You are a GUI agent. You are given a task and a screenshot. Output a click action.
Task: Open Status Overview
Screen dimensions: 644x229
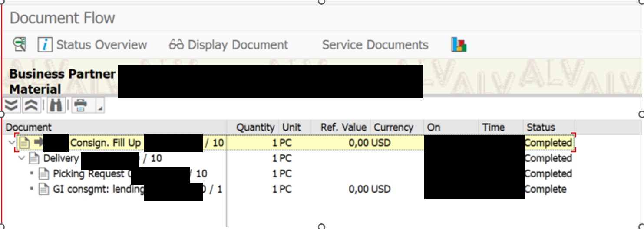pyautogui.click(x=92, y=45)
